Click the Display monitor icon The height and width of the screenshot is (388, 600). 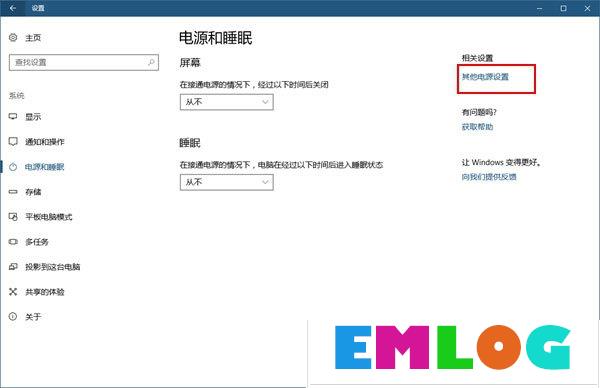click(13, 117)
